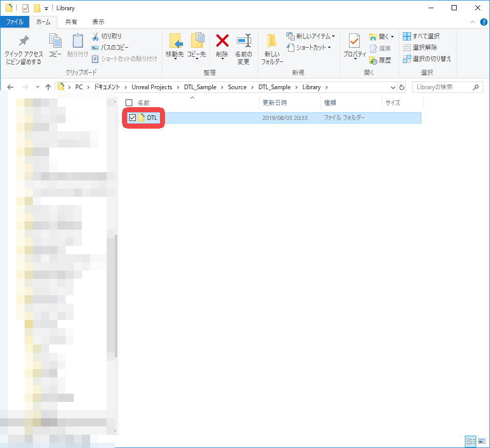Open the Properties (プロパティ) icon
This screenshot has width=490, height=448.
(x=354, y=41)
